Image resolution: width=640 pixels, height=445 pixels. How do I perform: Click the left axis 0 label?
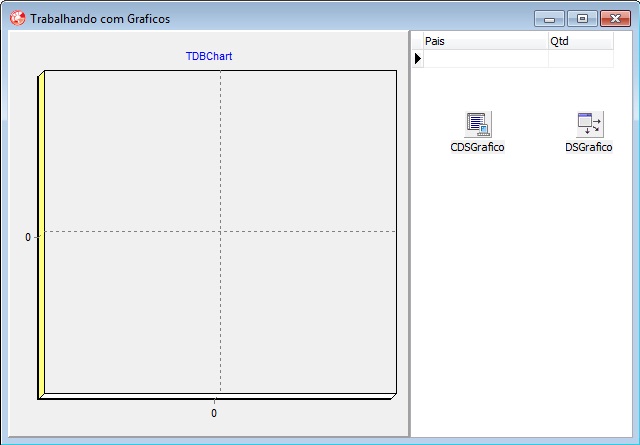click(x=28, y=237)
